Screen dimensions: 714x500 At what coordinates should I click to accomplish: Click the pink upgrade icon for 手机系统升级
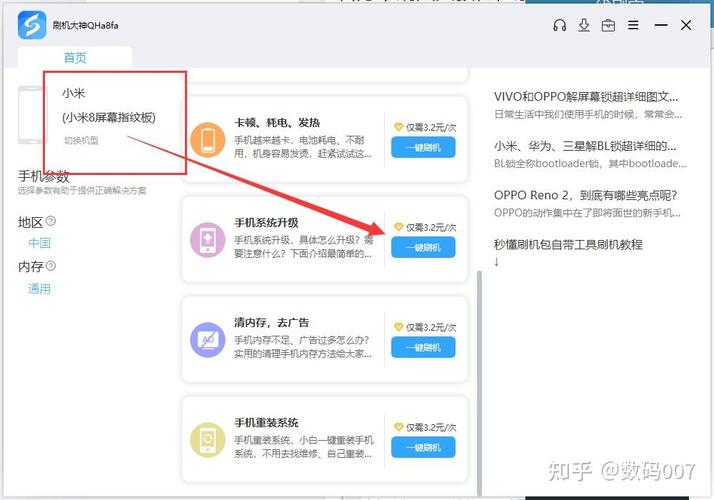click(208, 240)
